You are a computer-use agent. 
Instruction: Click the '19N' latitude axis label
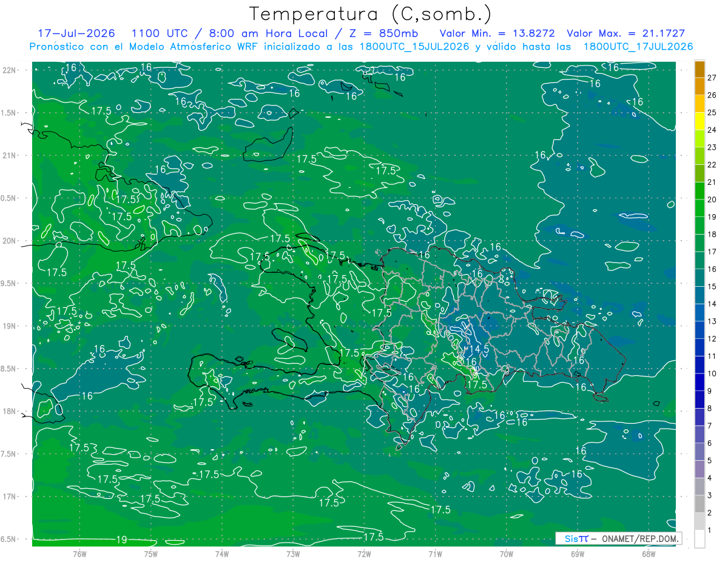click(9, 326)
